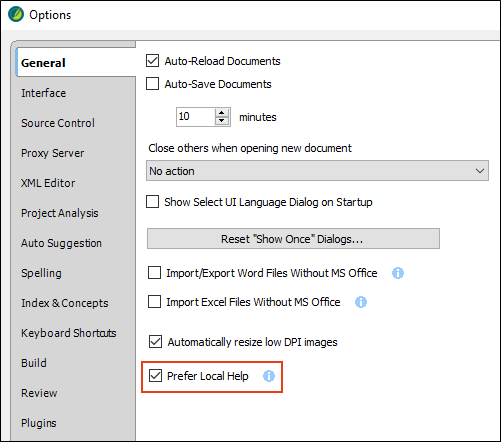501x442 pixels.
Task: Click info icon next to Import/Export Word Files
Action: tap(398, 273)
